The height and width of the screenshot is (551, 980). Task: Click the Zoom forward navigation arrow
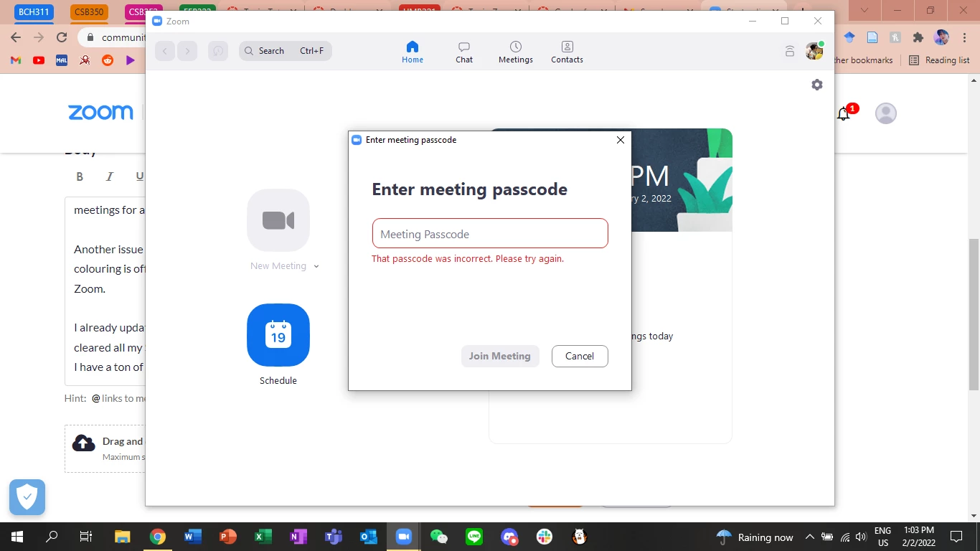pyautogui.click(x=187, y=51)
